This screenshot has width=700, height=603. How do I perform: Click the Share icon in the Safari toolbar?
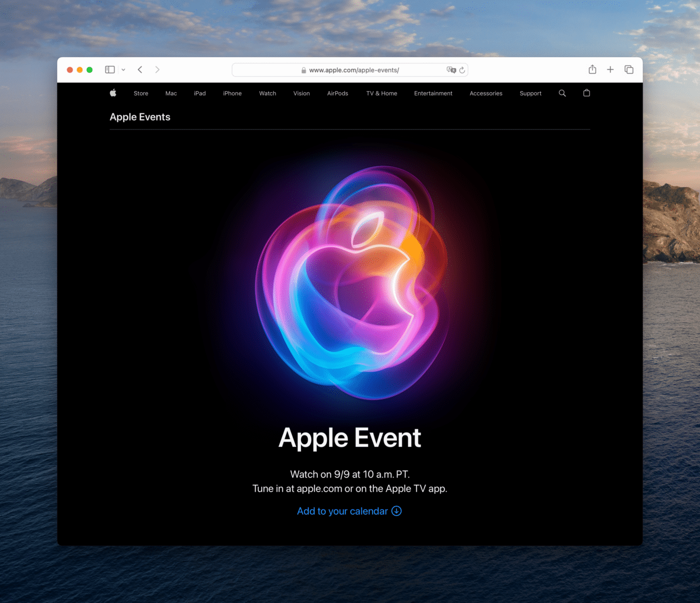[x=592, y=69]
